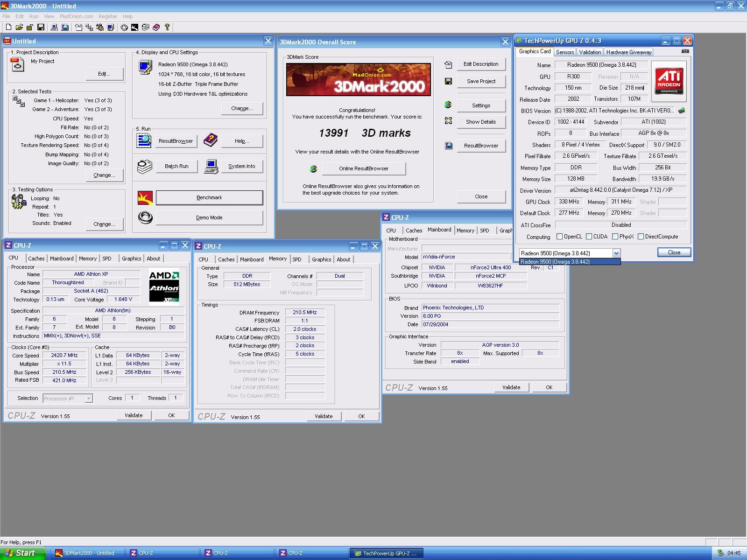Click the Select Tests checklist toolbar icon
The width and height of the screenshot is (747, 560).
click(x=89, y=28)
